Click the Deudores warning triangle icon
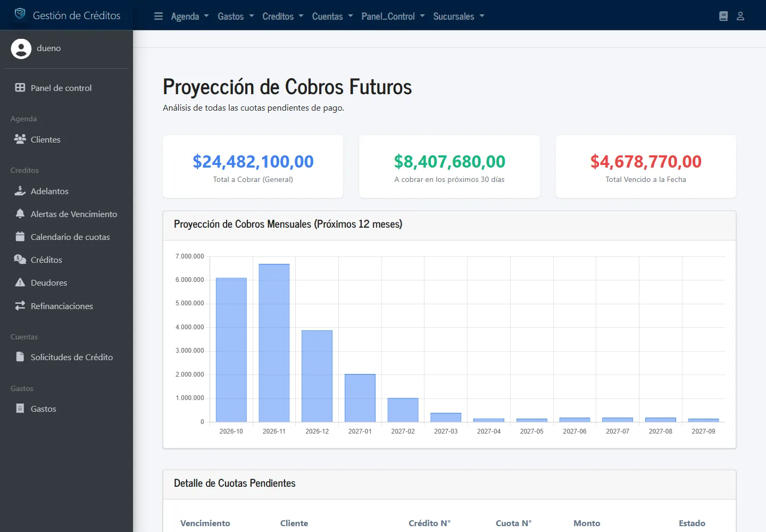Image resolution: width=766 pixels, height=532 pixels. (20, 282)
